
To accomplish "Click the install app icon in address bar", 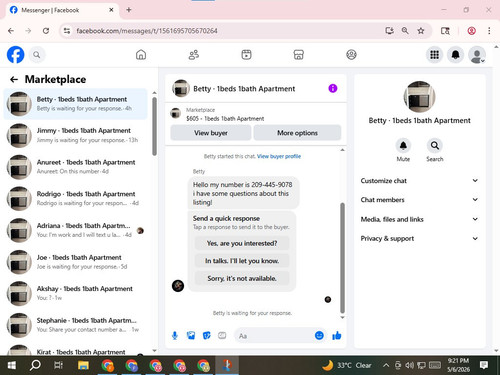I will click(x=389, y=31).
